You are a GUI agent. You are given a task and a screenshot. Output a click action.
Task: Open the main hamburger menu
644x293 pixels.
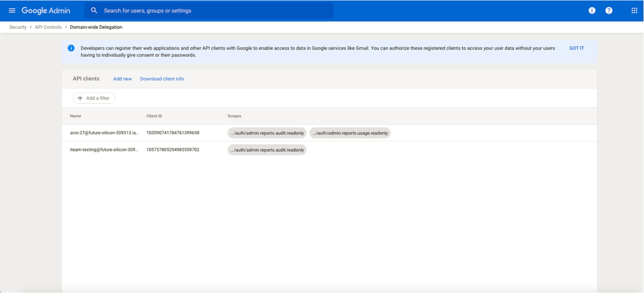12,10
